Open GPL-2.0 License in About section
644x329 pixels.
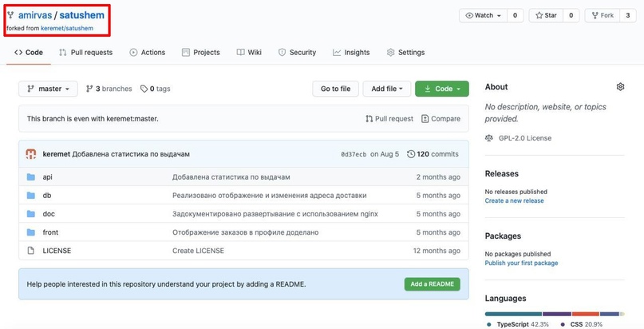(523, 137)
